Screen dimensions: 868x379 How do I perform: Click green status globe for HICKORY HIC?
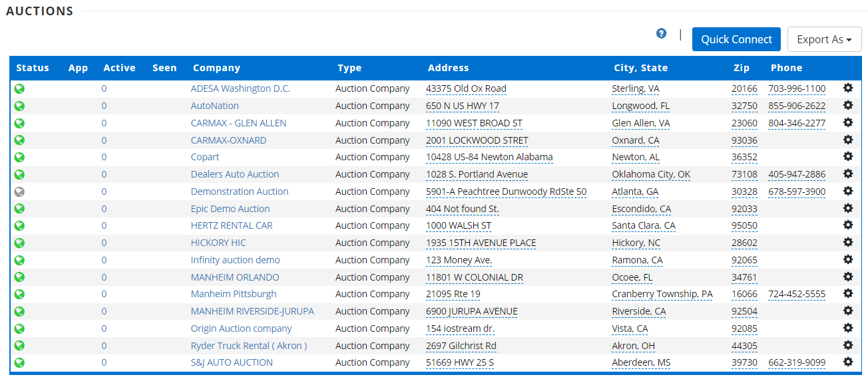point(19,243)
